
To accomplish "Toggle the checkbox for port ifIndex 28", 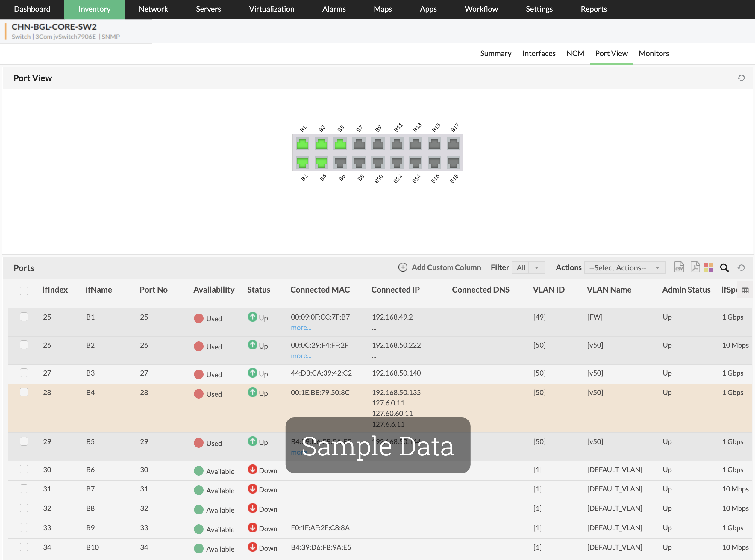I will click(24, 392).
